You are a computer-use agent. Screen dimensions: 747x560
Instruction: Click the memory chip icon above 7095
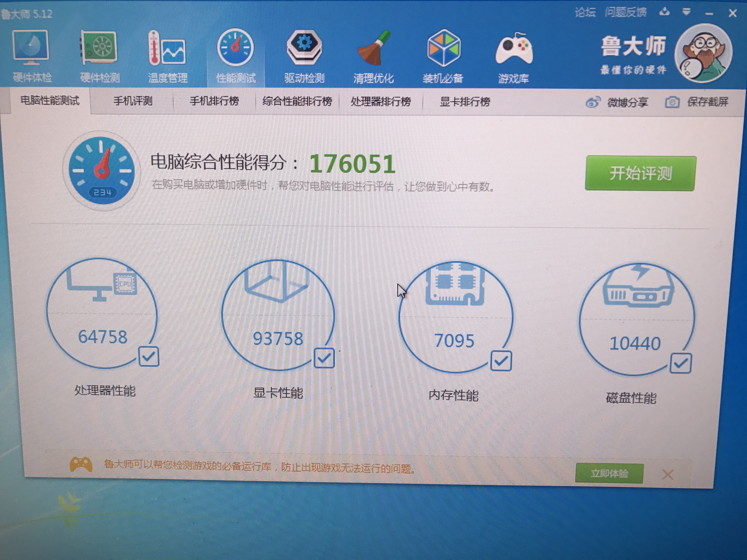coord(455,284)
